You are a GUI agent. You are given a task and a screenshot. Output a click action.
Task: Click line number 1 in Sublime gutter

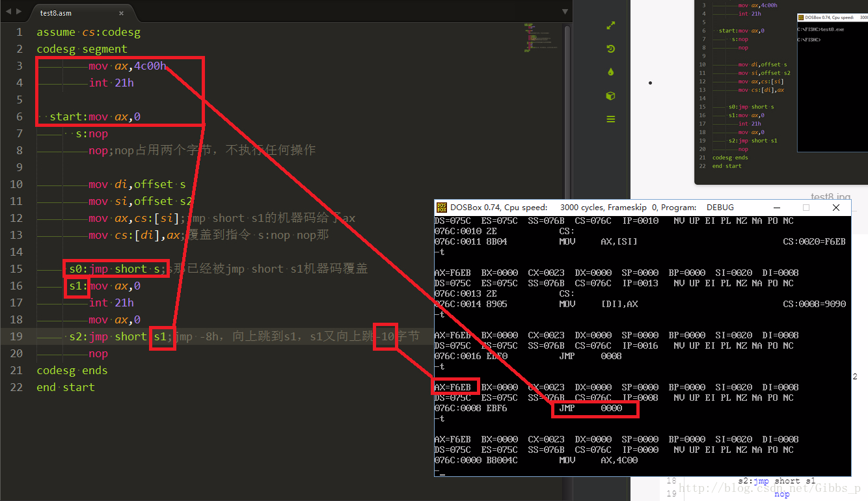pos(19,32)
